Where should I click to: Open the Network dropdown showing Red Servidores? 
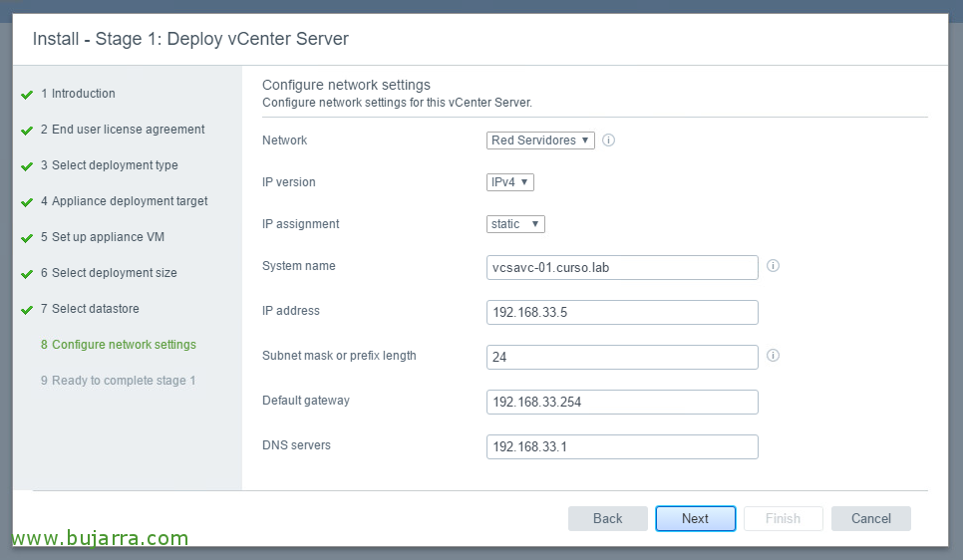tap(540, 140)
